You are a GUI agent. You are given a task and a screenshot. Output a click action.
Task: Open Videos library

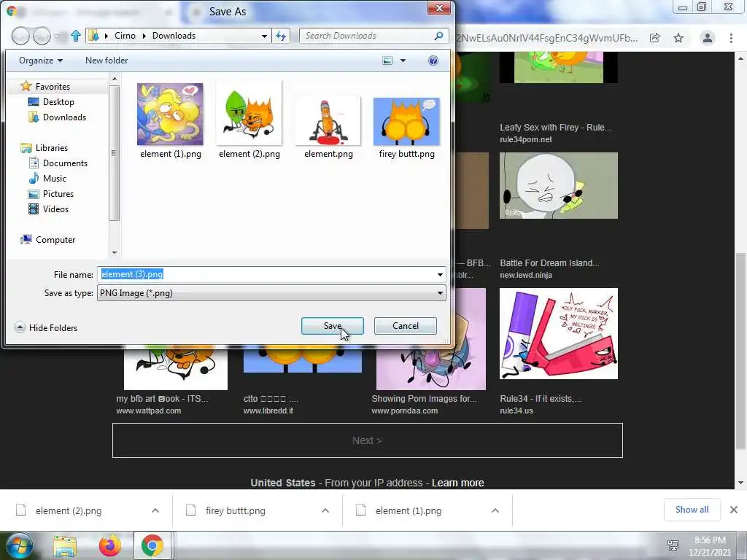(x=55, y=209)
